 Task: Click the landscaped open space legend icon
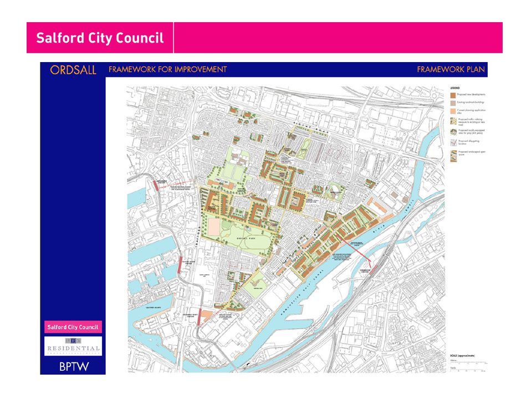(453, 156)
